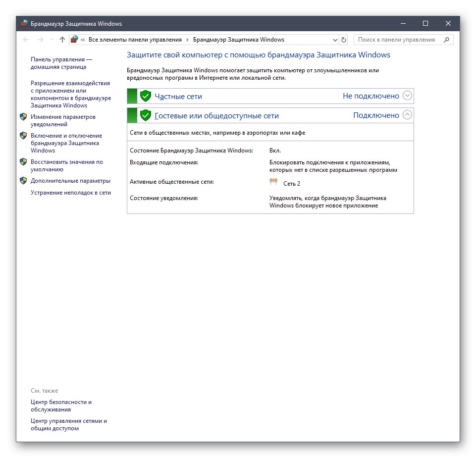Click the bench icon next to Сеть 2

point(273,182)
